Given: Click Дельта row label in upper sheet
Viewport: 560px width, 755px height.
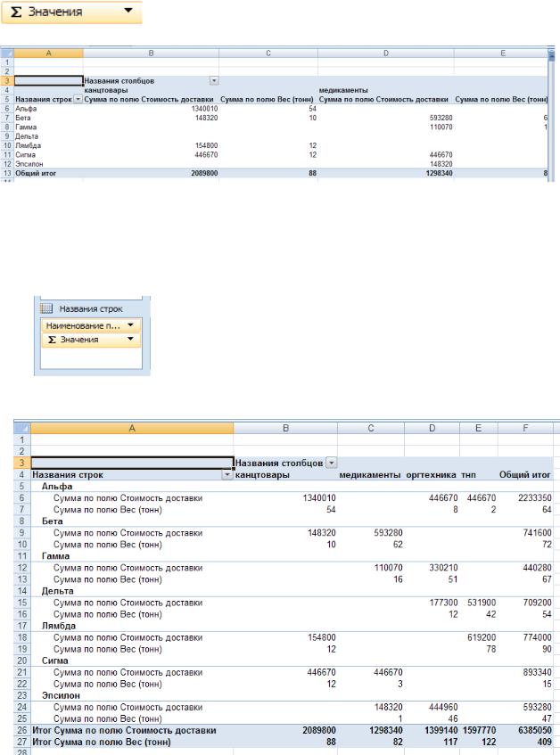Looking at the screenshot, I should coord(27,136).
